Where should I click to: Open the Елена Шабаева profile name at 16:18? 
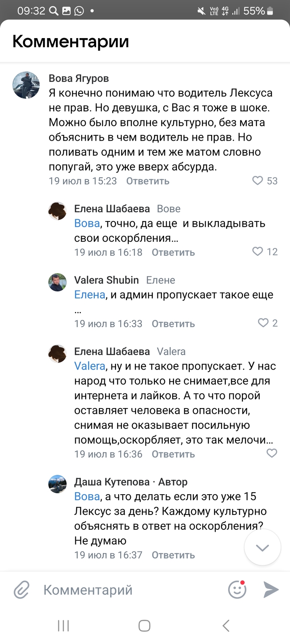coord(112,209)
